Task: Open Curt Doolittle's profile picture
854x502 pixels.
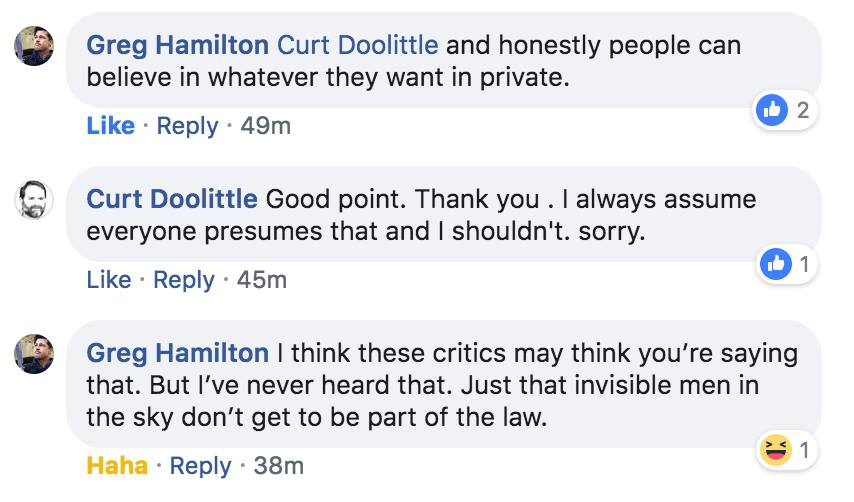Action: 33,200
